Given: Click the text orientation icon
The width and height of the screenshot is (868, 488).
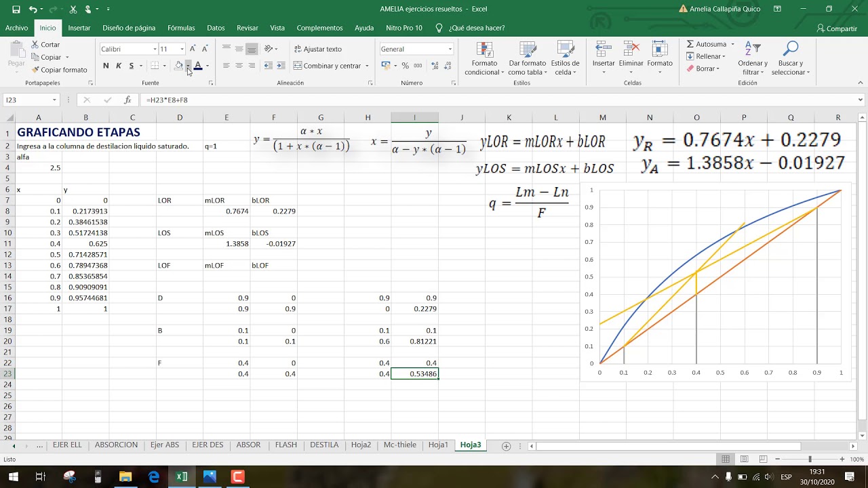Looking at the screenshot, I should pos(269,49).
